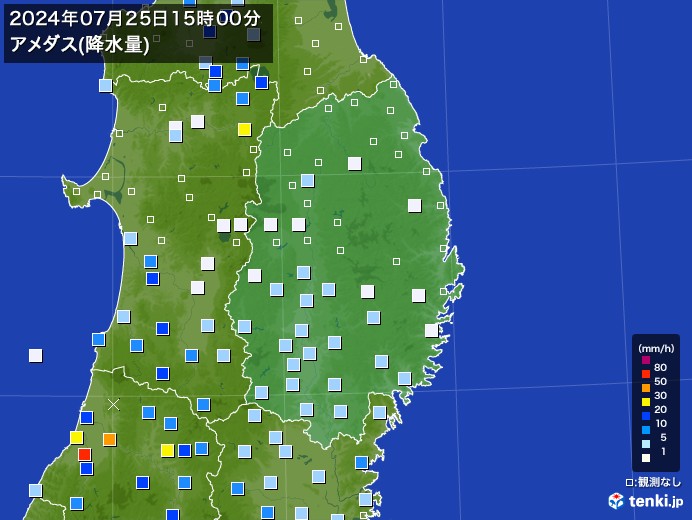Click the dark blue legend swatch near 10
Screen dimensions: 692x520
(646, 416)
